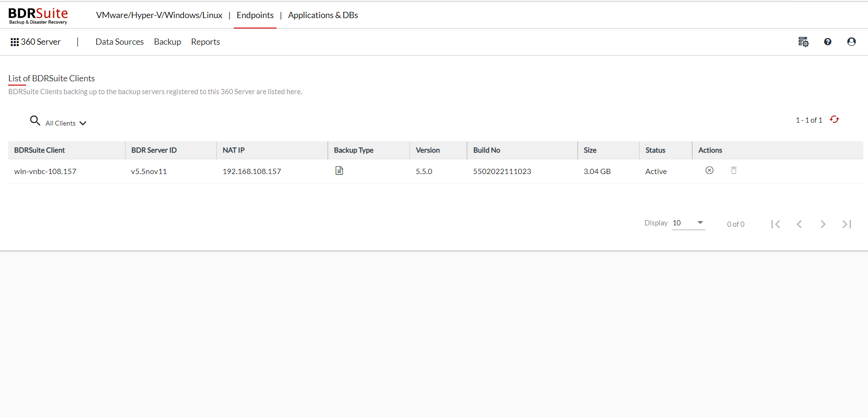Click the search magnifier icon

(x=35, y=120)
